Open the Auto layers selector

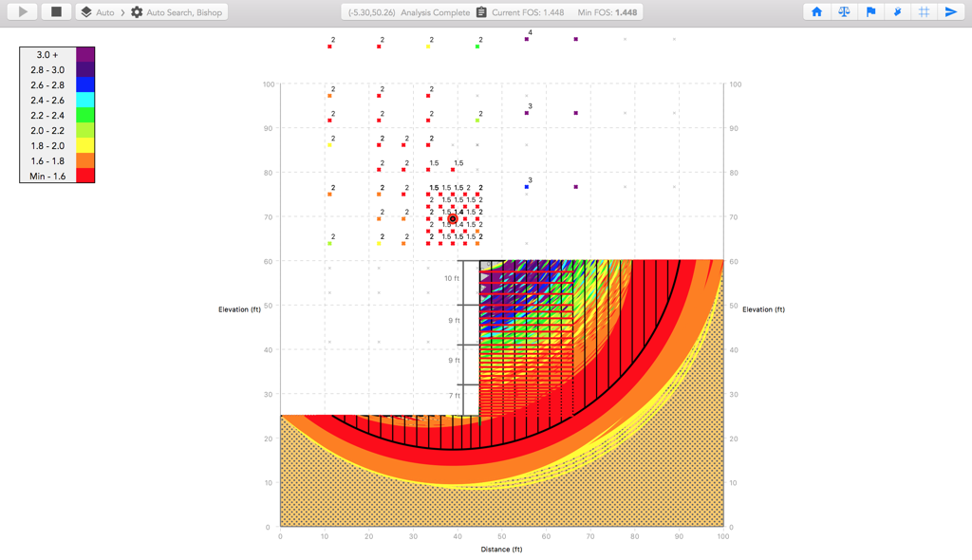click(x=98, y=11)
